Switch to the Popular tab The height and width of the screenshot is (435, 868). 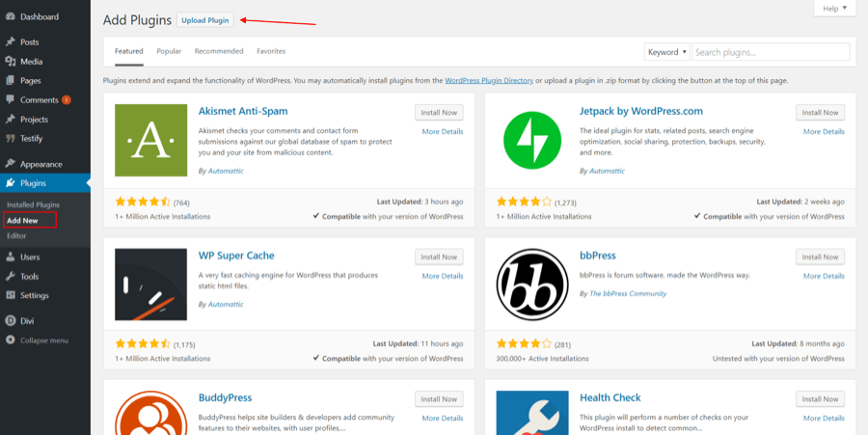click(x=169, y=51)
